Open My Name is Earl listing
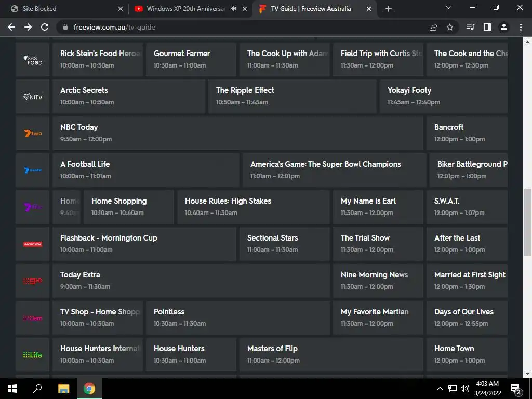The height and width of the screenshot is (399, 532). pyautogui.click(x=378, y=207)
